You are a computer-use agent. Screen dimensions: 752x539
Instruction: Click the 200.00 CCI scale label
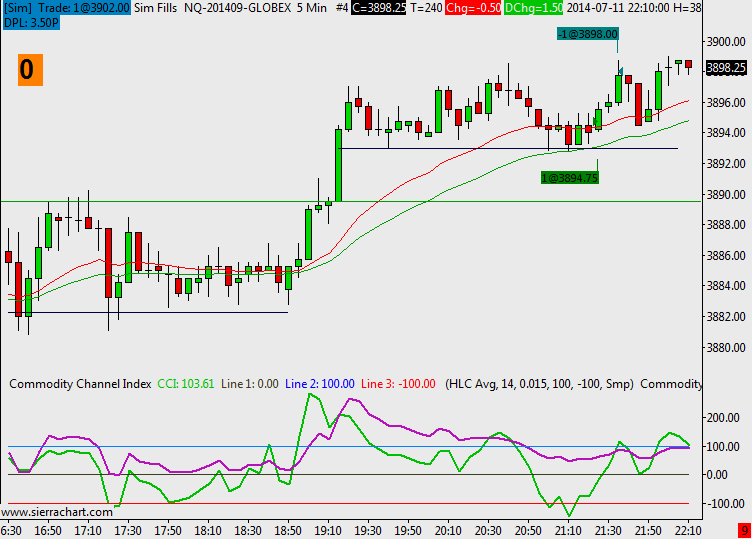[x=723, y=418]
